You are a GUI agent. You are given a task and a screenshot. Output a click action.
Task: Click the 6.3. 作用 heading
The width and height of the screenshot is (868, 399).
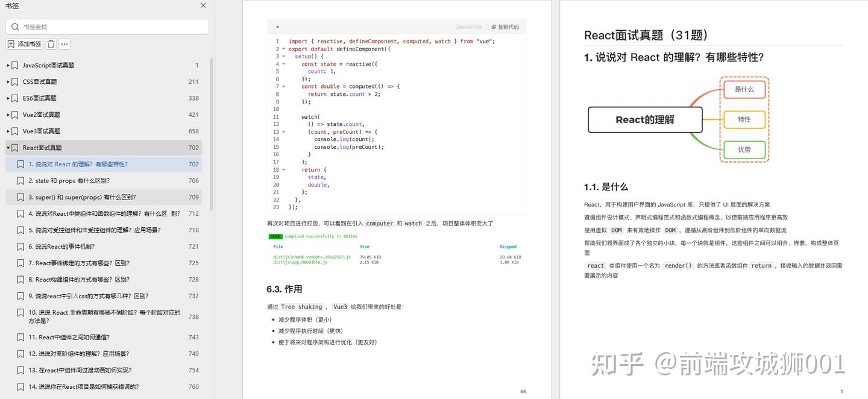[285, 289]
